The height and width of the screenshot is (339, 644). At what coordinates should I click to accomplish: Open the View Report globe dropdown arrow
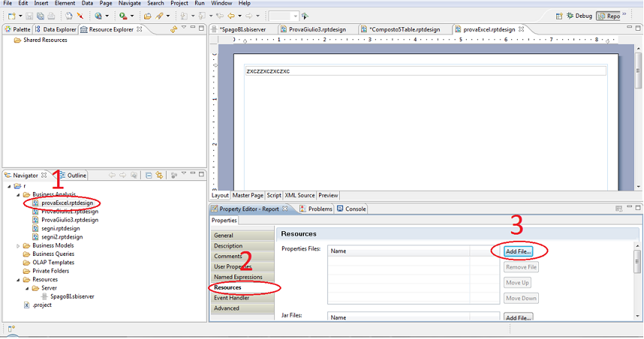(x=107, y=16)
